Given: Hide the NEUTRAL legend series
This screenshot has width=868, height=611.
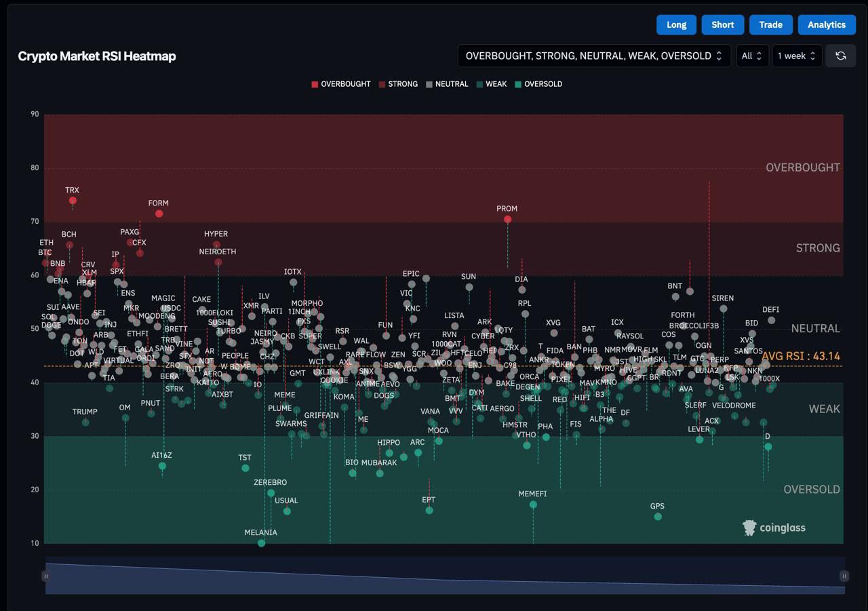Looking at the screenshot, I should 447,84.
